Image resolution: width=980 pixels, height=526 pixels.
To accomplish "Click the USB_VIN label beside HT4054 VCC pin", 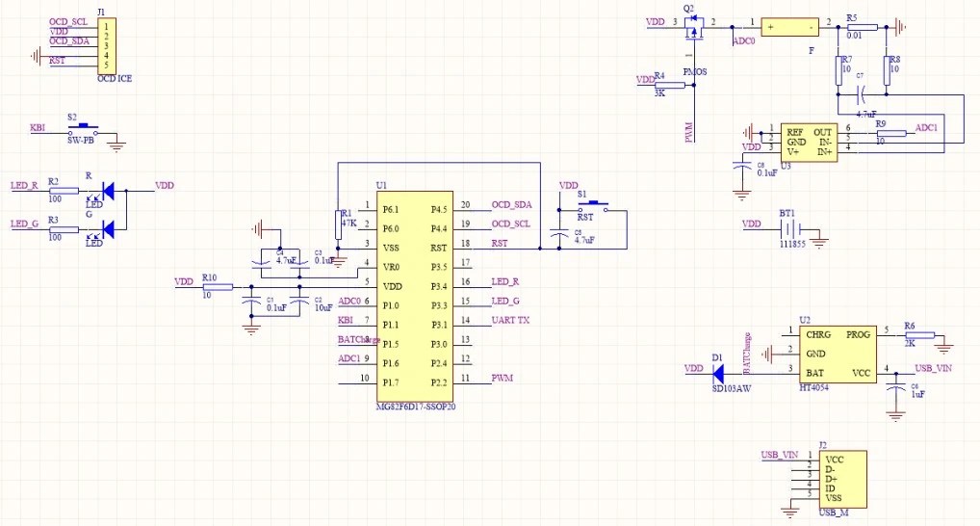I will pos(934,368).
